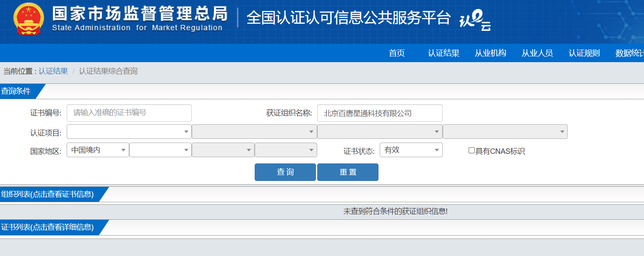
Task: Click the national emblem logo
Action: coord(28,20)
